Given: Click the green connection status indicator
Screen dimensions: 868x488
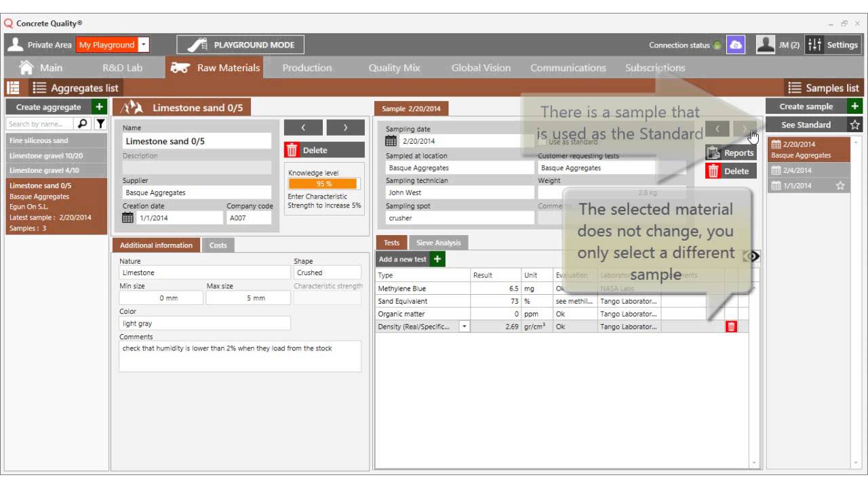Looking at the screenshot, I should 717,45.
